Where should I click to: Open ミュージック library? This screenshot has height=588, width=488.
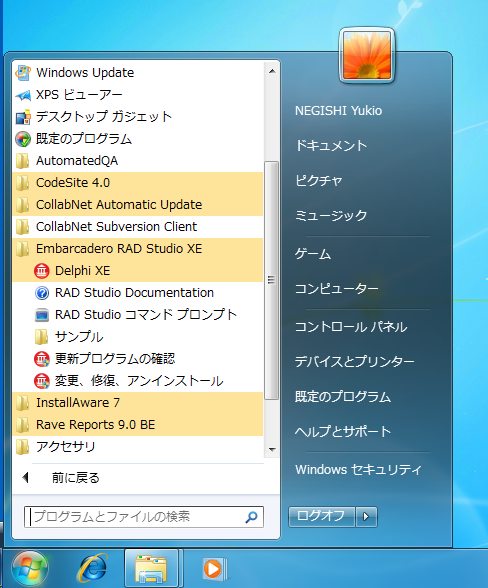point(331,215)
